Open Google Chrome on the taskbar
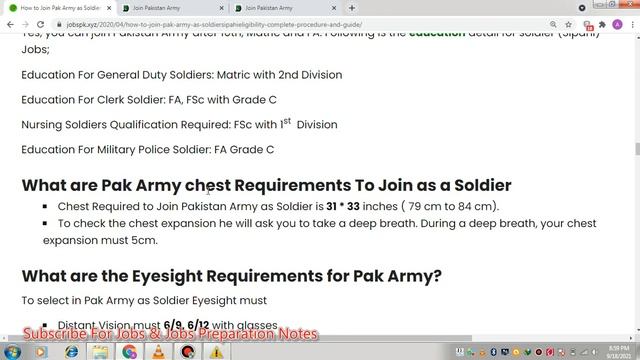Screen dimensions: 640x360 (129, 352)
